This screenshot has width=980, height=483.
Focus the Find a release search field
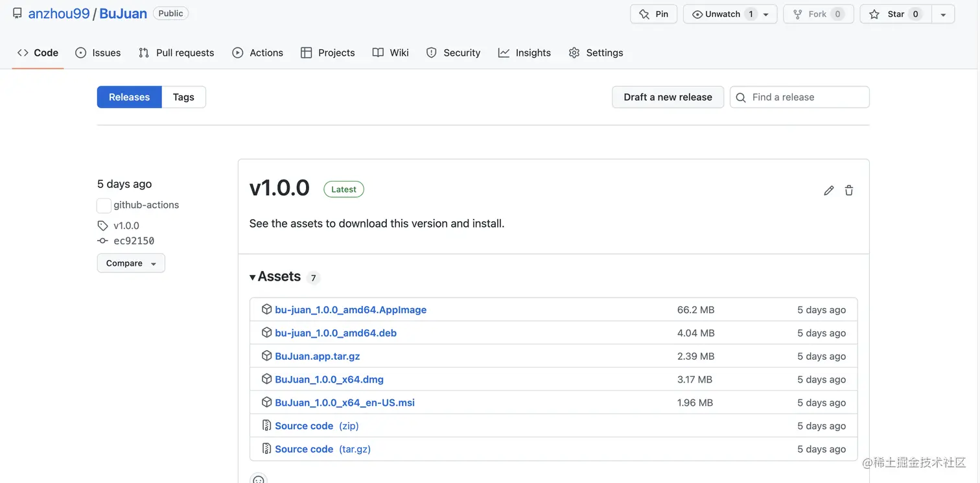[799, 97]
